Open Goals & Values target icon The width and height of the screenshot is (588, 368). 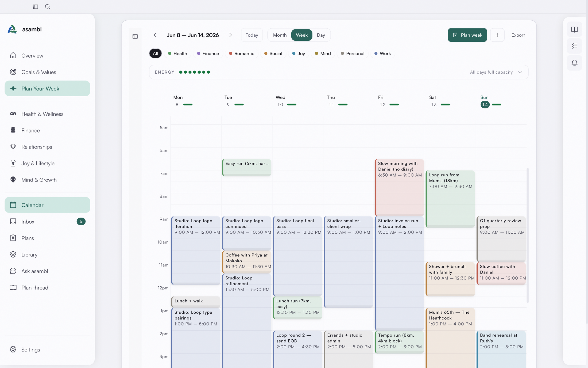pyautogui.click(x=13, y=72)
